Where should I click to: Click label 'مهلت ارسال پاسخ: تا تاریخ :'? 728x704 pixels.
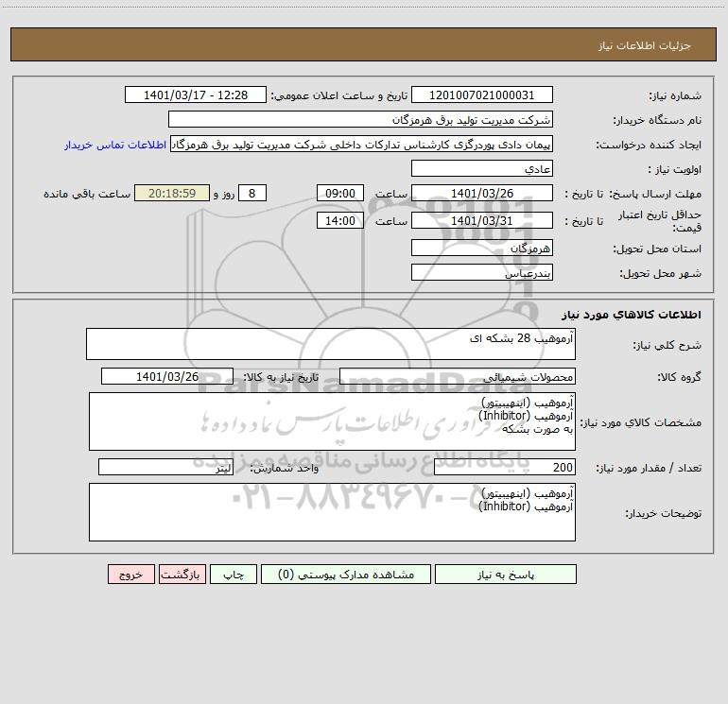coord(633,194)
